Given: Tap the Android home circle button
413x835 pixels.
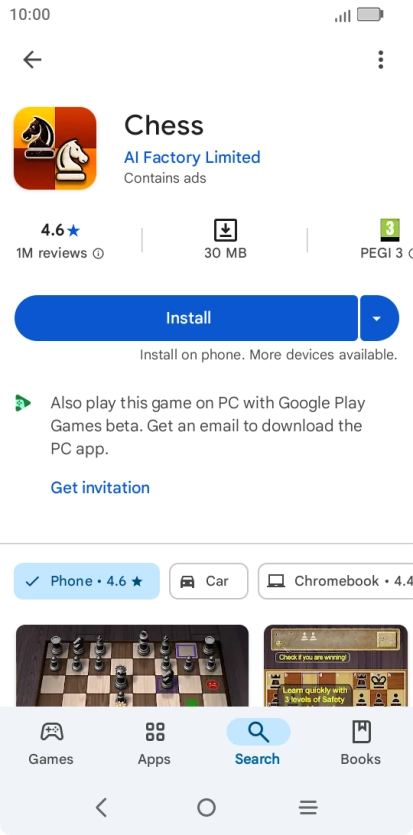Looking at the screenshot, I should (206, 808).
